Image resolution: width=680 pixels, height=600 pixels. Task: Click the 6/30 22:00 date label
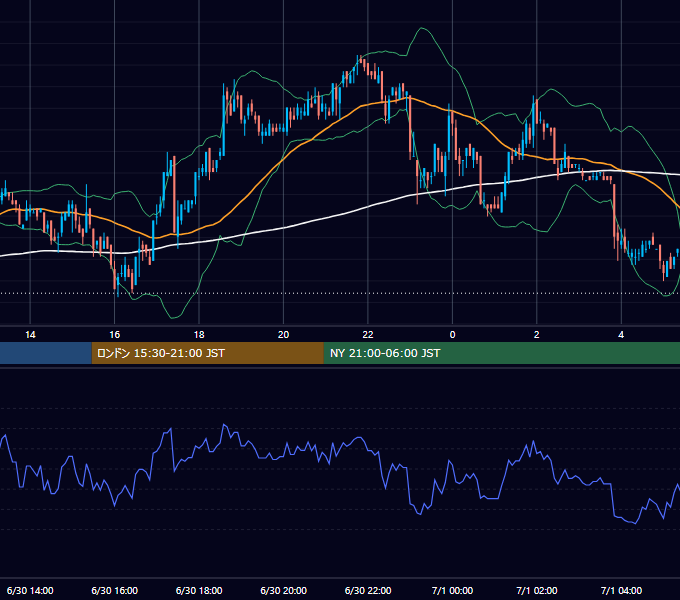[368, 590]
